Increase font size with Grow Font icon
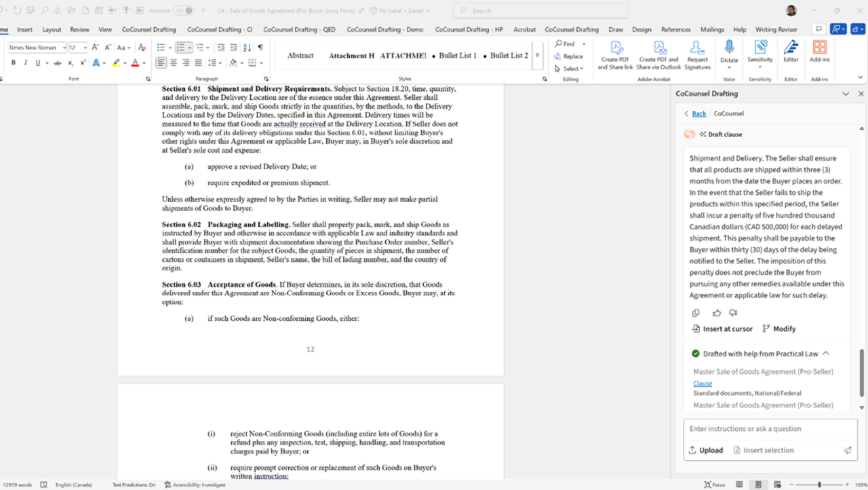The image size is (868, 490). (x=96, y=48)
